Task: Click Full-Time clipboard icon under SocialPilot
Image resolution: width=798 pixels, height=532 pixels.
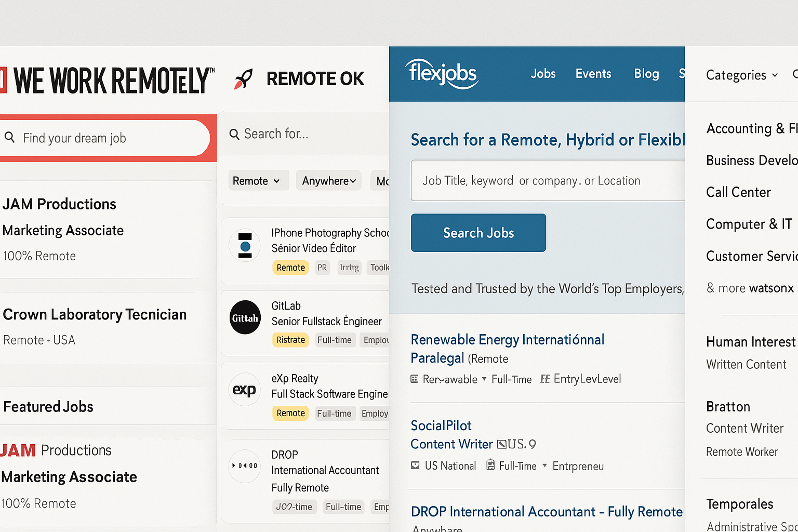Action: (x=490, y=464)
